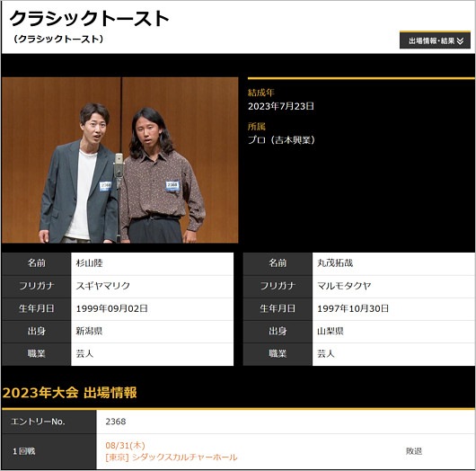
Task: Click the birthplace 山梨県
Action: coord(331,331)
